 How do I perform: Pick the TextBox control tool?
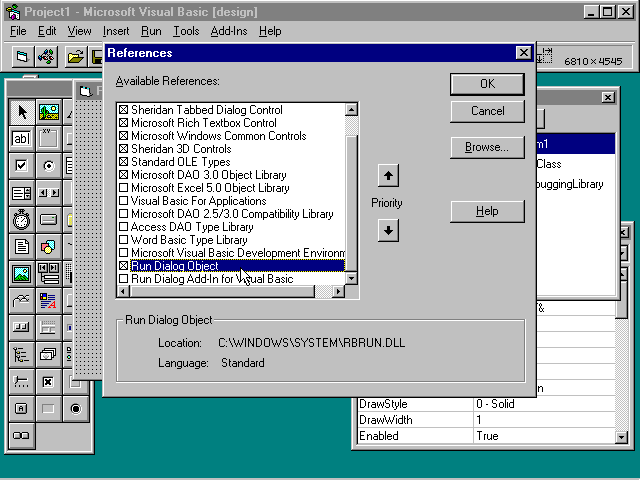21,139
